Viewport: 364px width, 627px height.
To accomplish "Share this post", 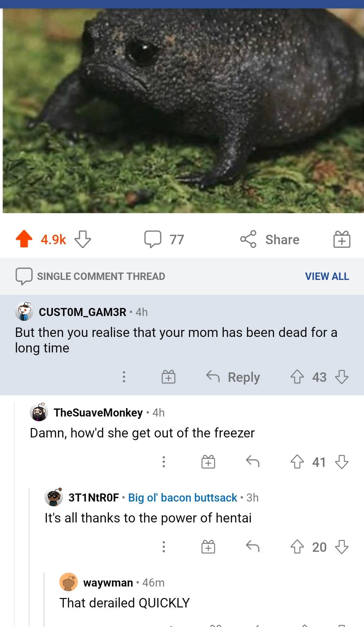I will point(270,239).
